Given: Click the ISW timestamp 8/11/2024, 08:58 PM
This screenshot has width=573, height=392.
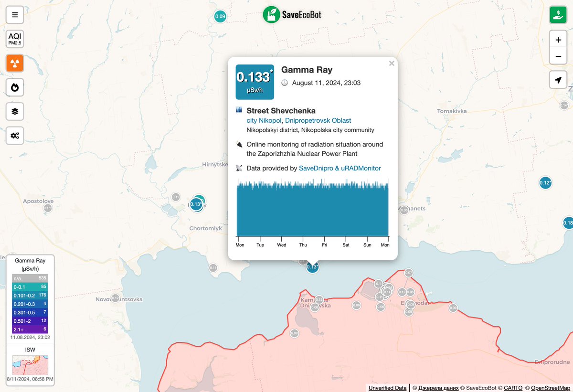Looking at the screenshot, I should [30, 379].
